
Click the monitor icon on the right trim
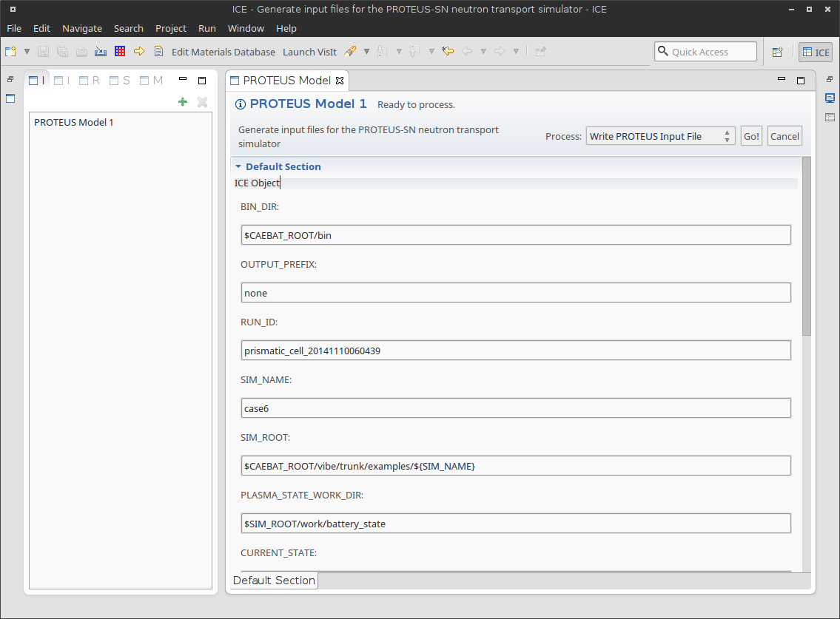[830, 98]
